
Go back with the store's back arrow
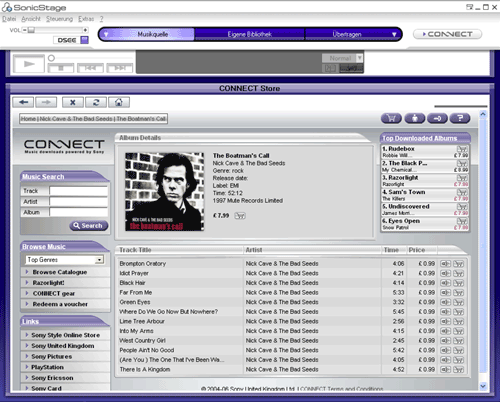[x=23, y=102]
